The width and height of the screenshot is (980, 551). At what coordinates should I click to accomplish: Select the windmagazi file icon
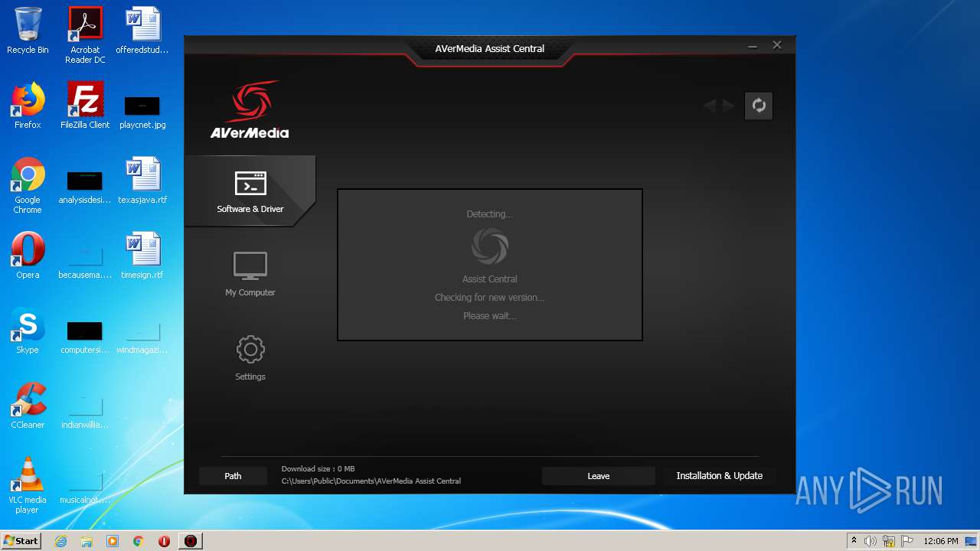(x=142, y=337)
